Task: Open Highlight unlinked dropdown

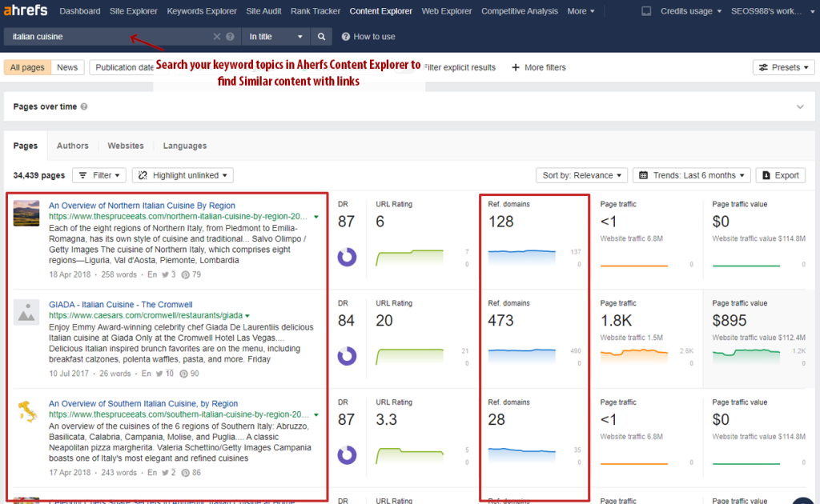Action: (x=183, y=175)
